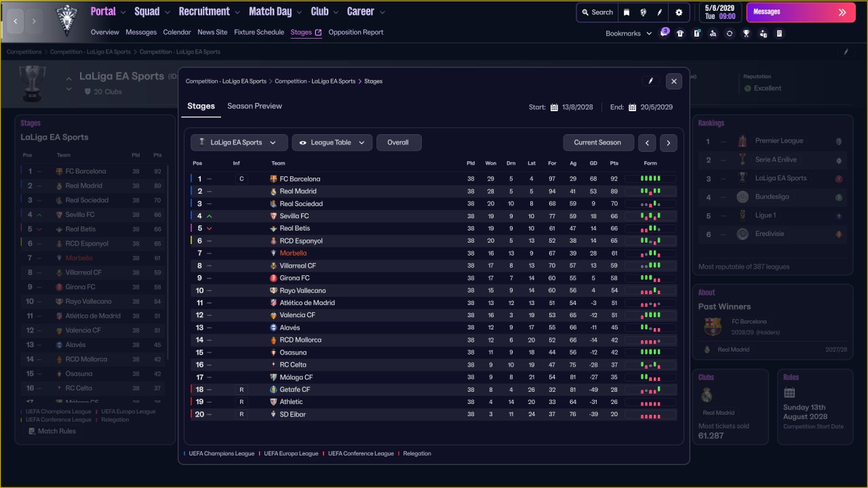This screenshot has height=488, width=868.
Task: Click the FC Barcelona crest under Past Winners
Action: click(x=713, y=327)
